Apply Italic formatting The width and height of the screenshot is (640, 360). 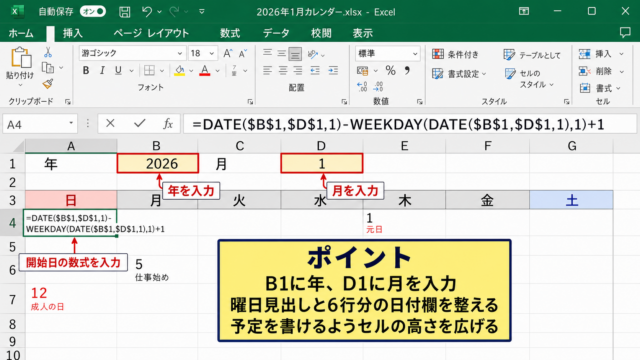coord(102,71)
